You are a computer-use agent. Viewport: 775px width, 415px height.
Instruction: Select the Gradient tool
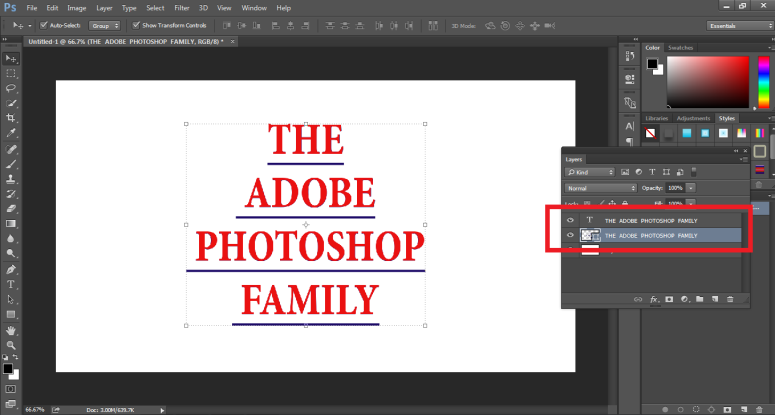pyautogui.click(x=11, y=223)
